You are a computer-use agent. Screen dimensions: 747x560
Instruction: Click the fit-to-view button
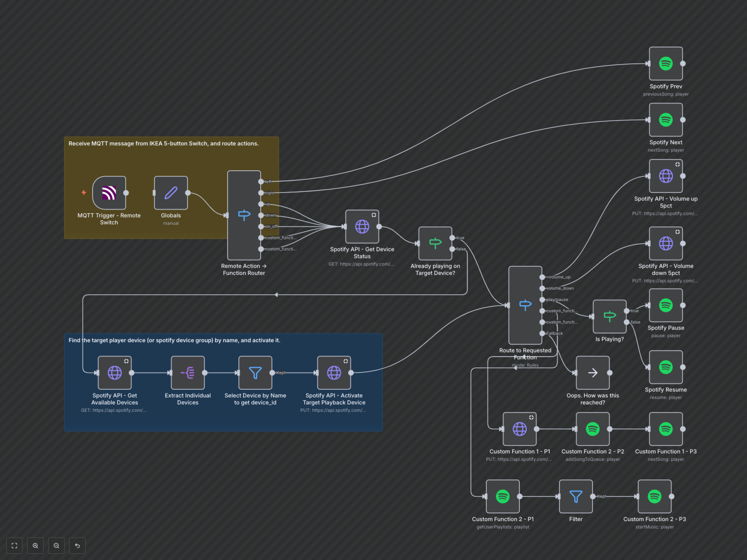pyautogui.click(x=14, y=545)
